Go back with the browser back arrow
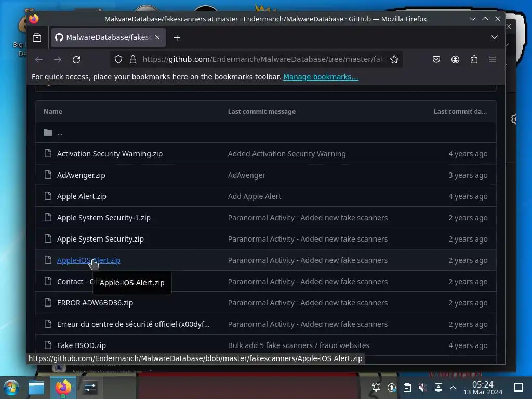 (x=39, y=59)
